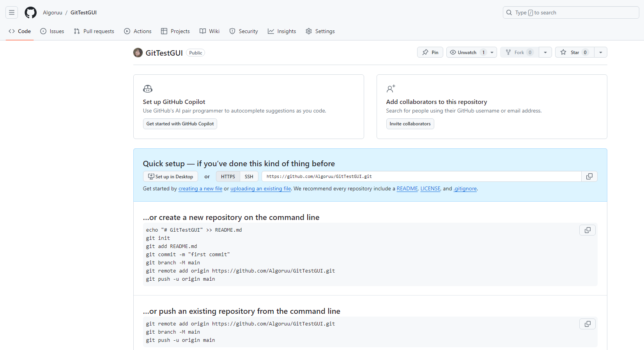The height and width of the screenshot is (350, 644).
Task: Click '...or create a new repository' heading
Action: point(231,217)
